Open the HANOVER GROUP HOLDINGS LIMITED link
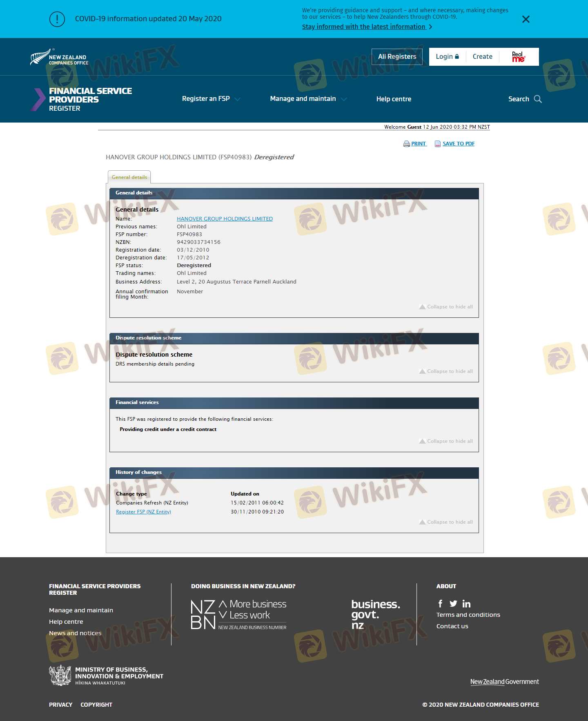This screenshot has height=721, width=588. point(225,219)
